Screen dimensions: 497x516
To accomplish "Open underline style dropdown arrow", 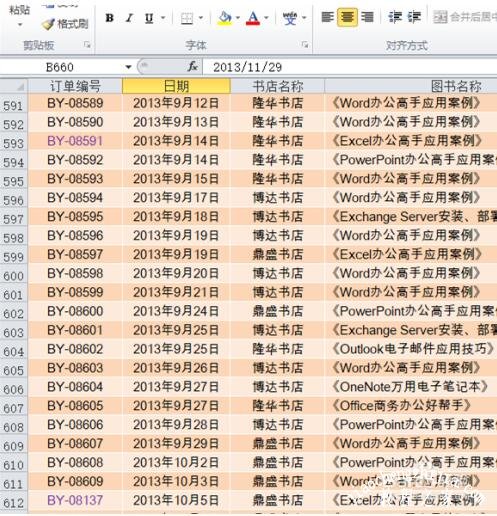I will (163, 18).
